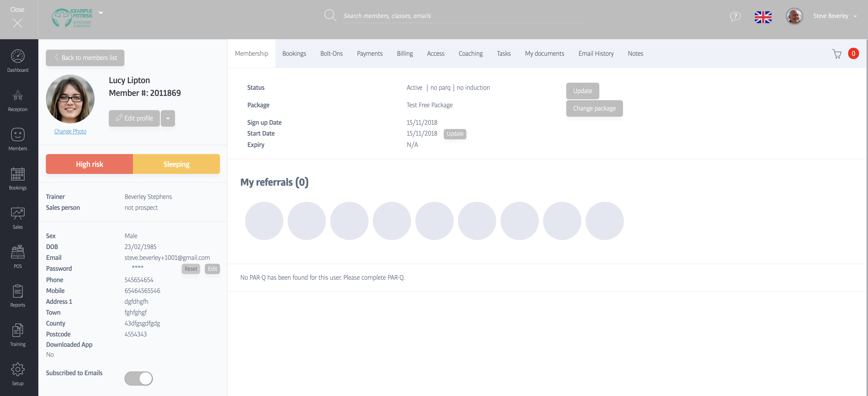The height and width of the screenshot is (396, 868).
Task: Click the Change Photo link
Action: [x=70, y=131]
